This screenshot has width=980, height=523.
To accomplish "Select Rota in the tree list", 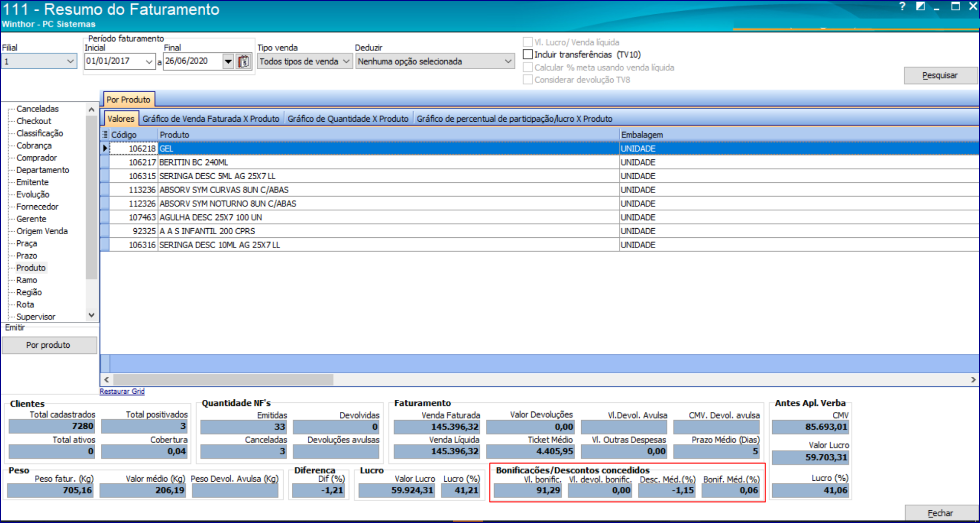I will point(25,304).
